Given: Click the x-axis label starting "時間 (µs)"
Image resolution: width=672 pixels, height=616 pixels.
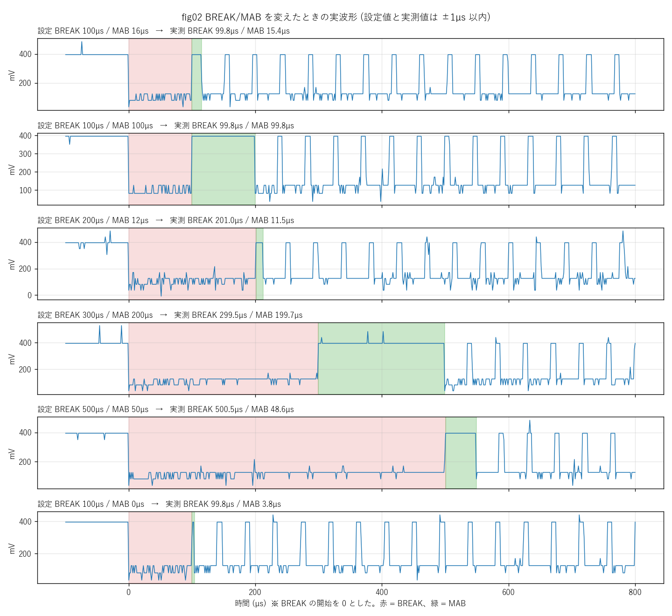Looking at the screenshot, I should coord(350,603).
